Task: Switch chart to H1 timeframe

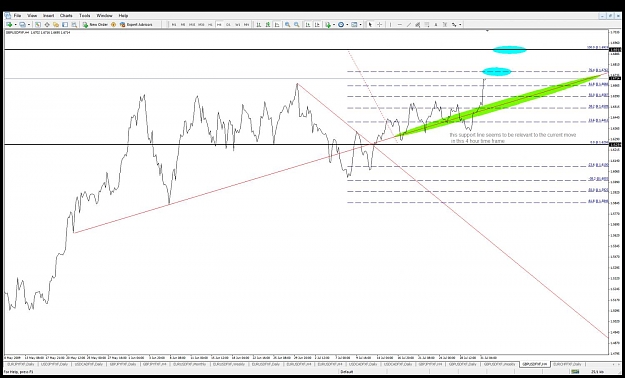Action: coord(210,25)
